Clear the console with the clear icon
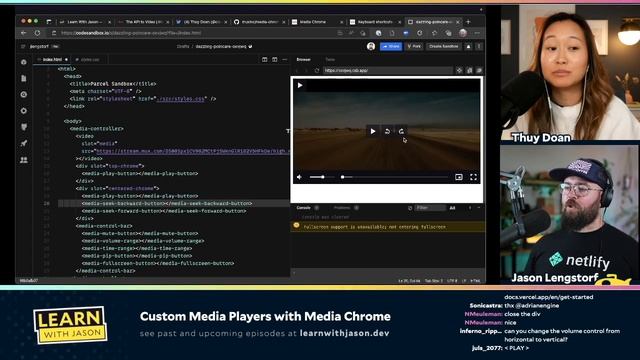Screen dimensions: 640x360 [x=410, y=208]
